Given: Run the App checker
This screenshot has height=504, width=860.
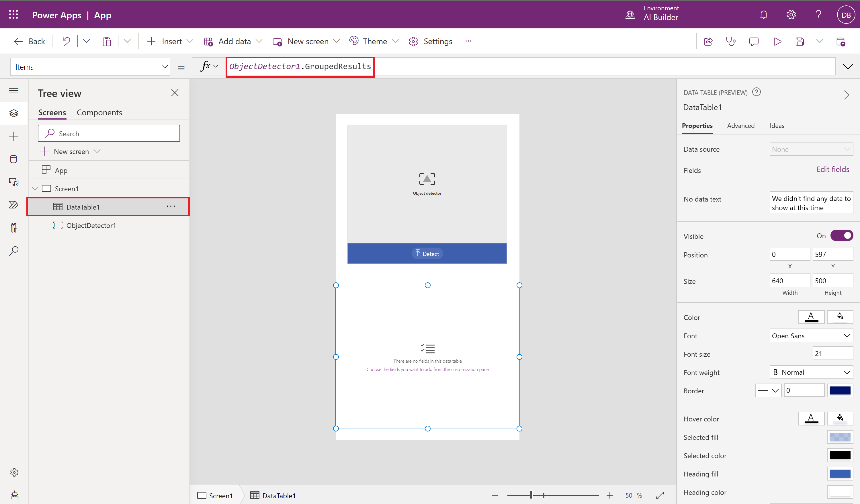Looking at the screenshot, I should coord(731,41).
